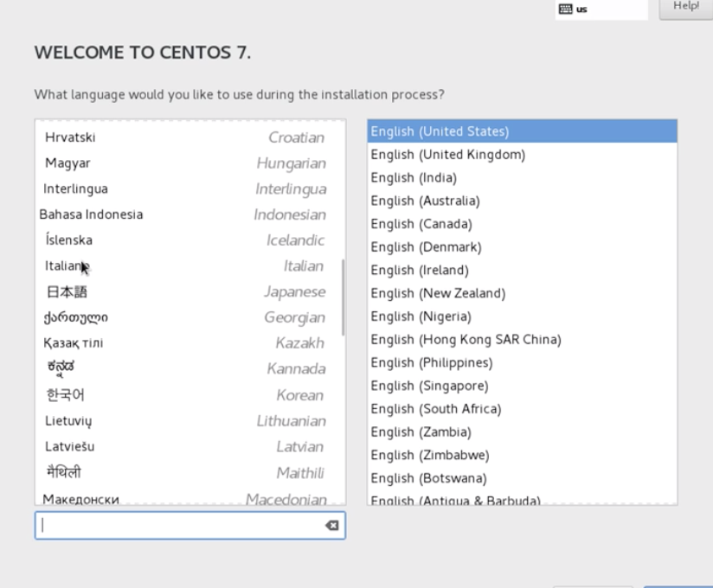Open the Help! button

(685, 8)
